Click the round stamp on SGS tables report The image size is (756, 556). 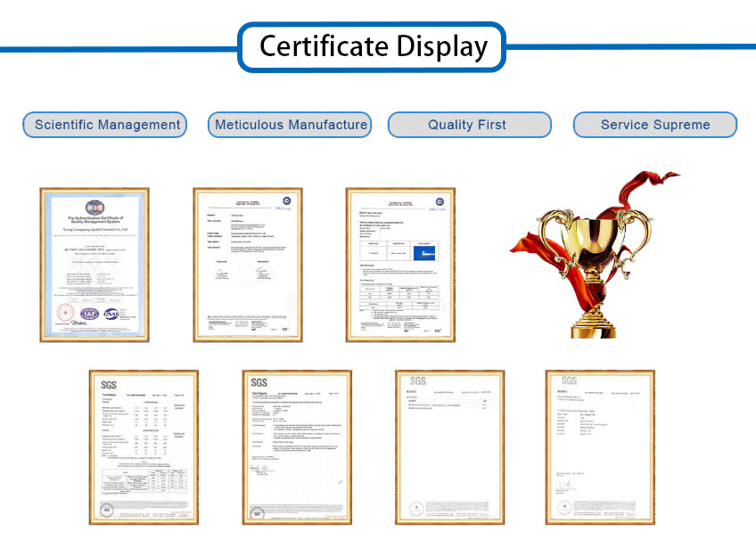107,510
